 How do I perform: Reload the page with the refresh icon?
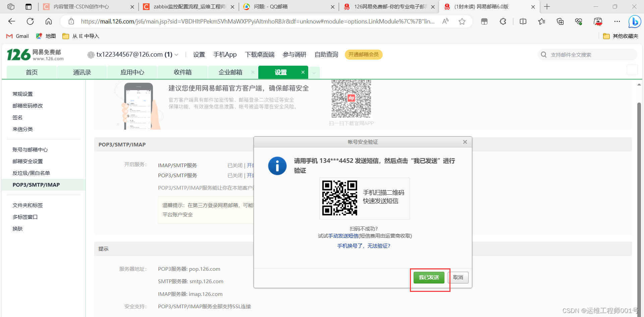(30, 21)
